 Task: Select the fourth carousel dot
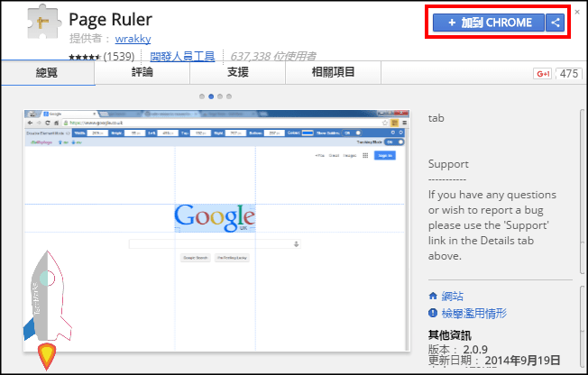(x=229, y=96)
